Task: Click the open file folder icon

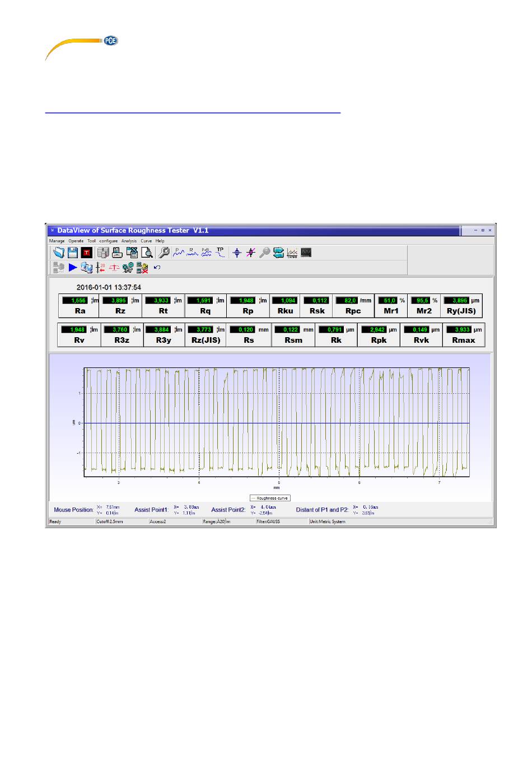Action: pyautogui.click(x=59, y=253)
